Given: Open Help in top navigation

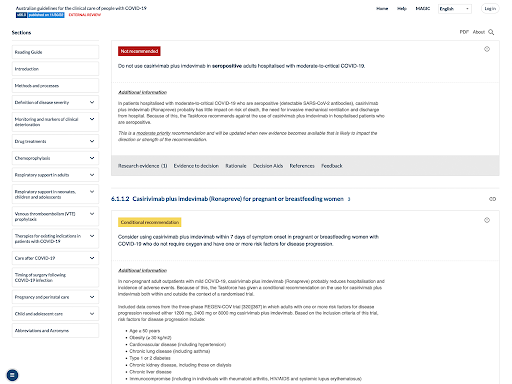Looking at the screenshot, I should point(402,9).
